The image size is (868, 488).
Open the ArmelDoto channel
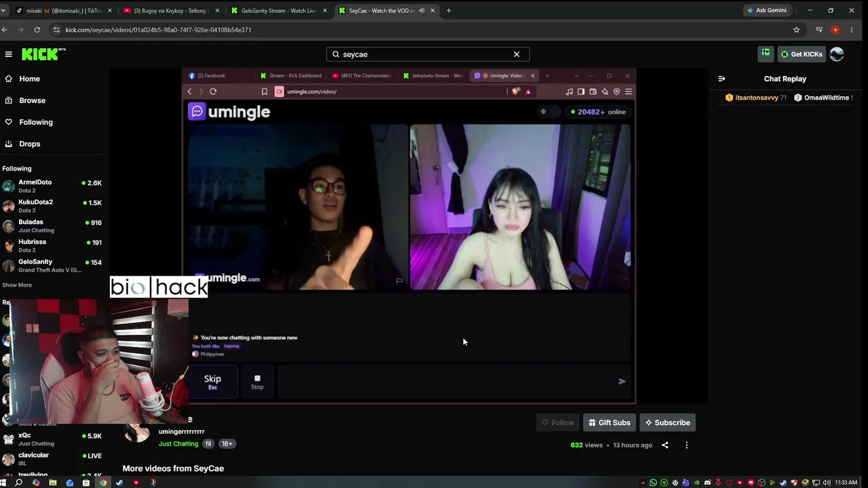pyautogui.click(x=52, y=186)
